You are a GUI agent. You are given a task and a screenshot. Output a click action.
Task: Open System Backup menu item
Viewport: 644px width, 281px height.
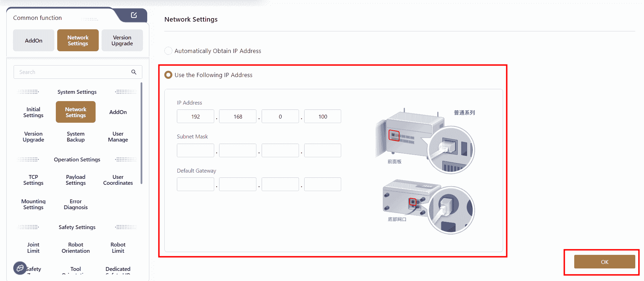point(76,137)
